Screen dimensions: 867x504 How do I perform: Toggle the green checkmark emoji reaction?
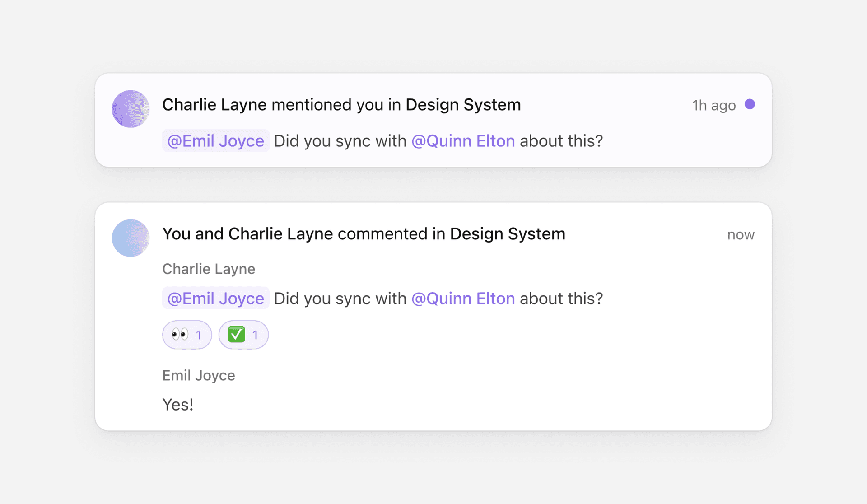click(x=243, y=335)
